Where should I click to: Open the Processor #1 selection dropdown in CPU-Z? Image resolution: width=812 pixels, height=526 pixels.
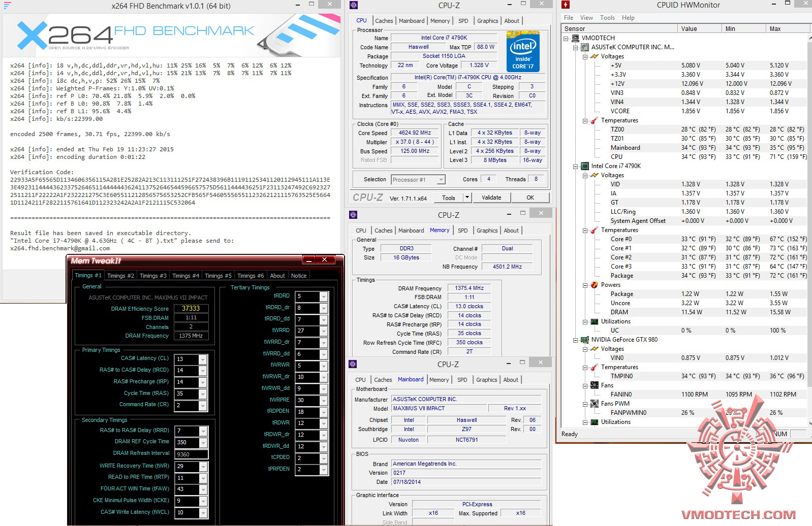pyautogui.click(x=441, y=180)
